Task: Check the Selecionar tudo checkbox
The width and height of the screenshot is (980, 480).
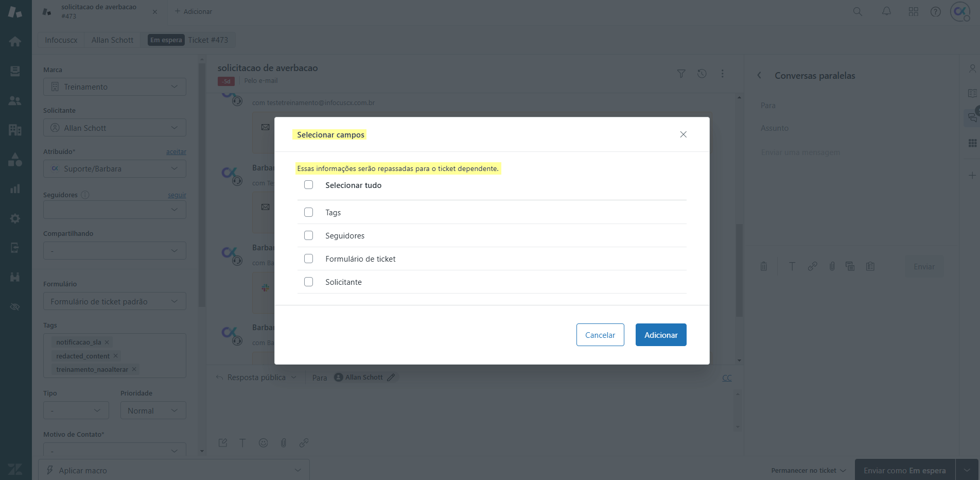Action: (x=309, y=185)
